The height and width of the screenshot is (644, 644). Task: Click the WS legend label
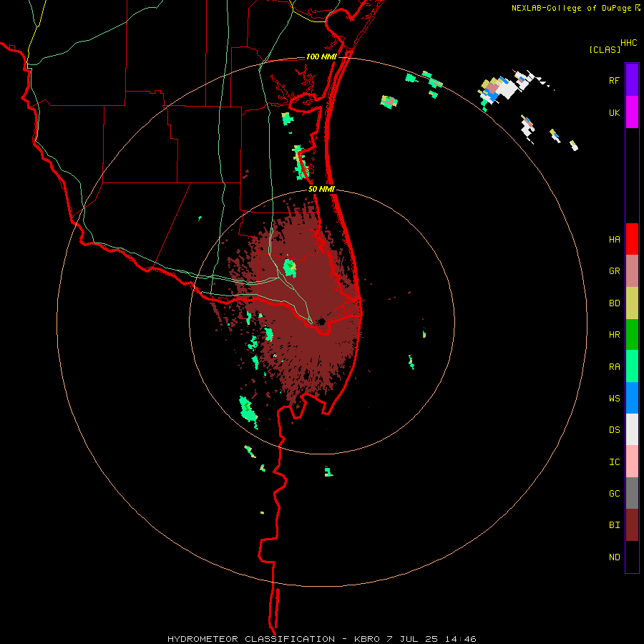point(614,398)
